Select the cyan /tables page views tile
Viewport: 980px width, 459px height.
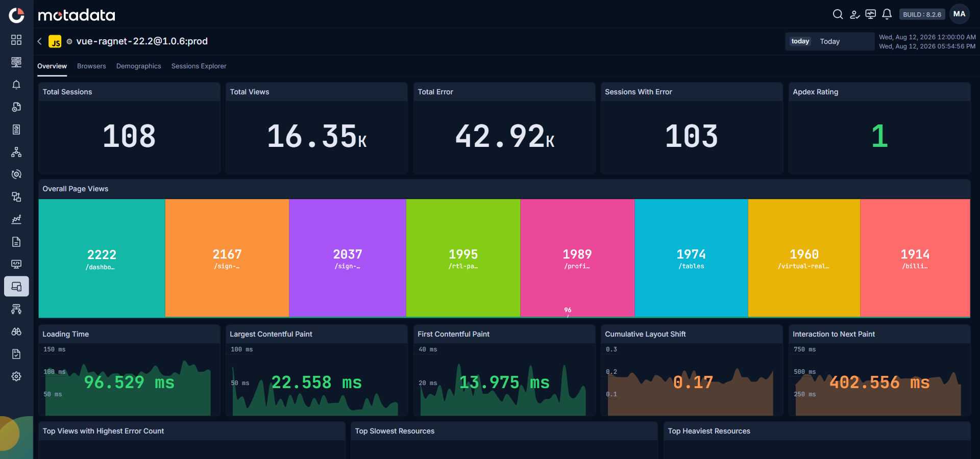point(691,258)
